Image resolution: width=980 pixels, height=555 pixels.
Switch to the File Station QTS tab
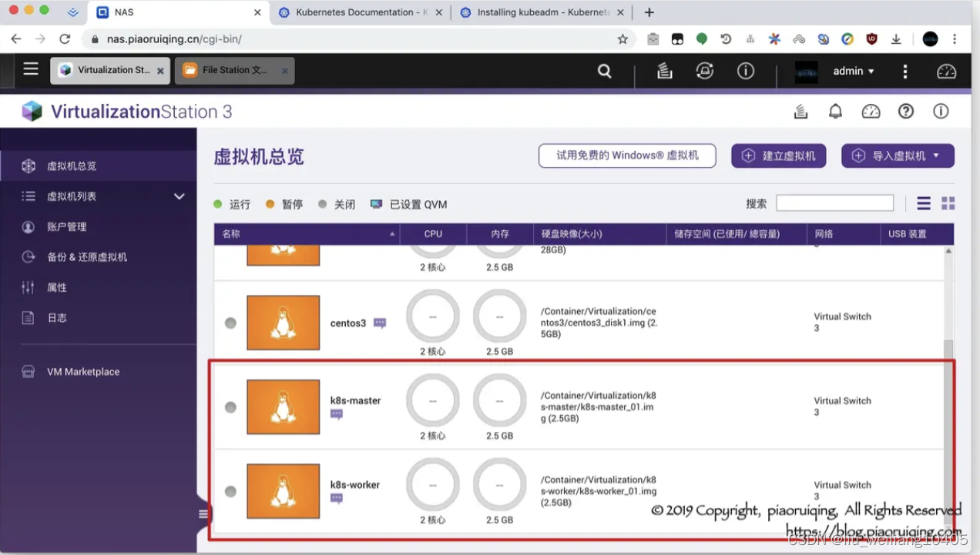(234, 70)
